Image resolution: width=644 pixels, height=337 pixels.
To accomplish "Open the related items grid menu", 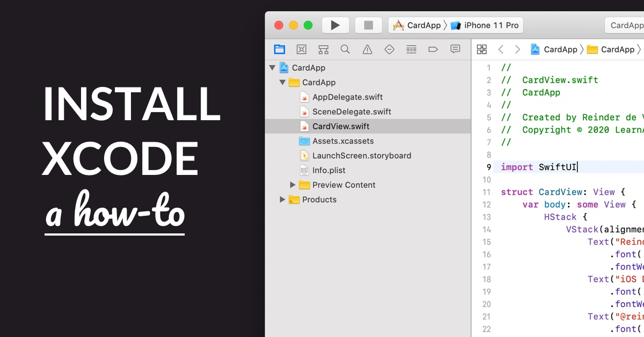I will pos(482,49).
